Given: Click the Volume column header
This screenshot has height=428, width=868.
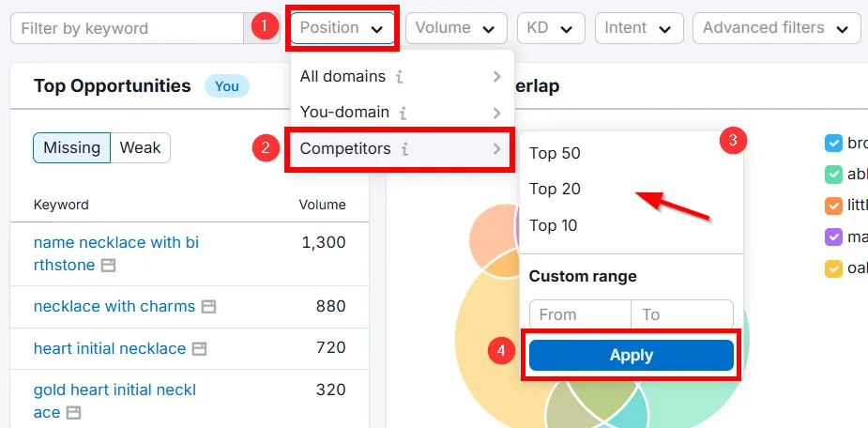Looking at the screenshot, I should [322, 205].
